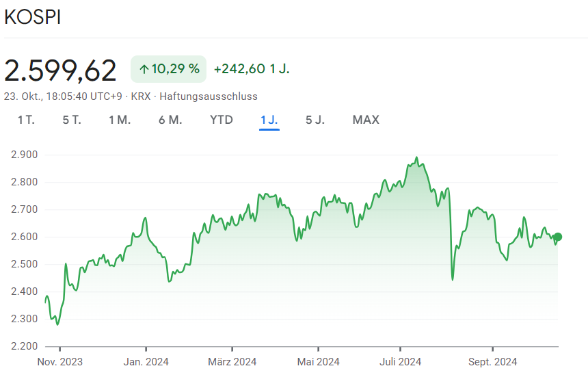
Task: Click the 2.500 y-axis label
Action: [25, 264]
